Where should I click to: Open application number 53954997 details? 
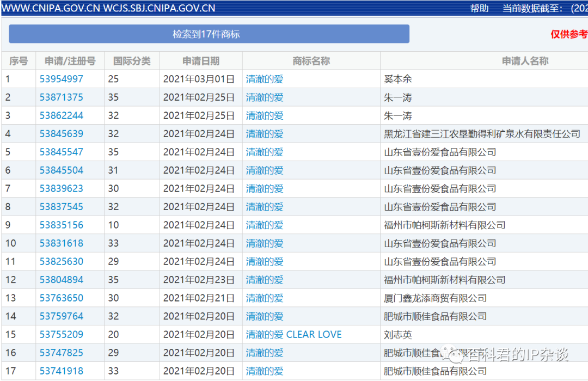(x=62, y=79)
